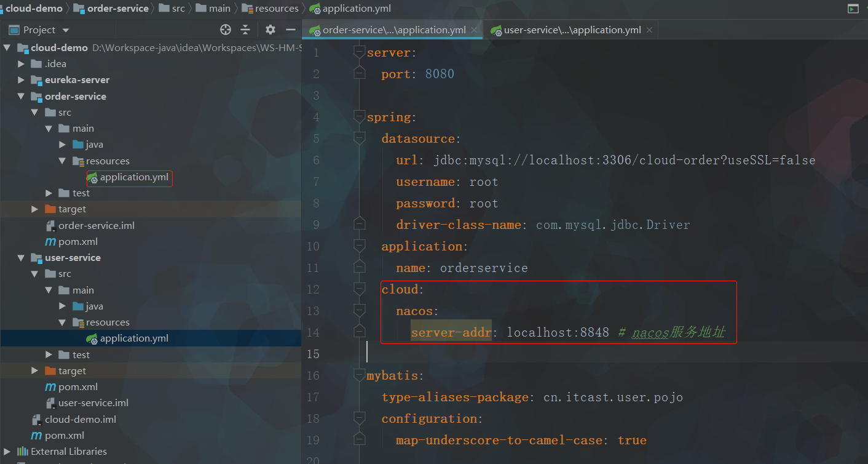868x464 pixels.
Task: Select the user-service.iml file icon
Action: 50,403
